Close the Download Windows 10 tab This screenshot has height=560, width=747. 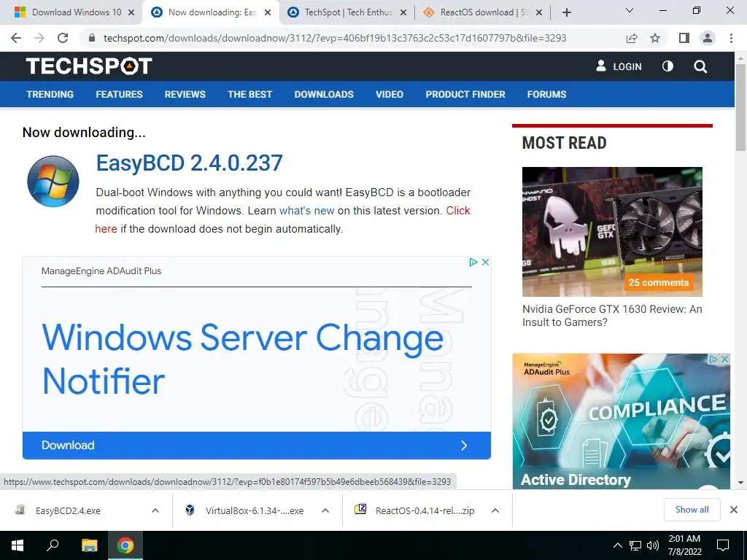pos(131,12)
